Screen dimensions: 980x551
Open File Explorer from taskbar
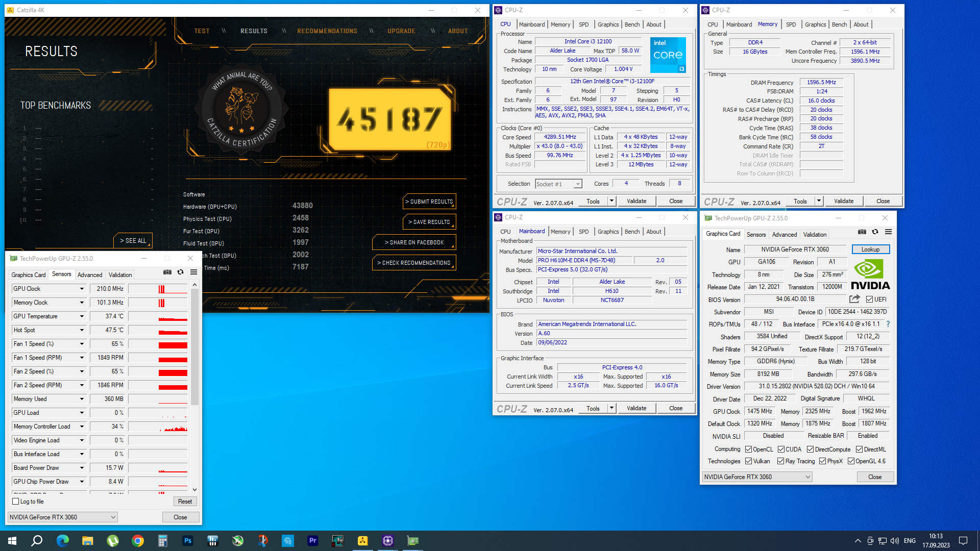87,541
